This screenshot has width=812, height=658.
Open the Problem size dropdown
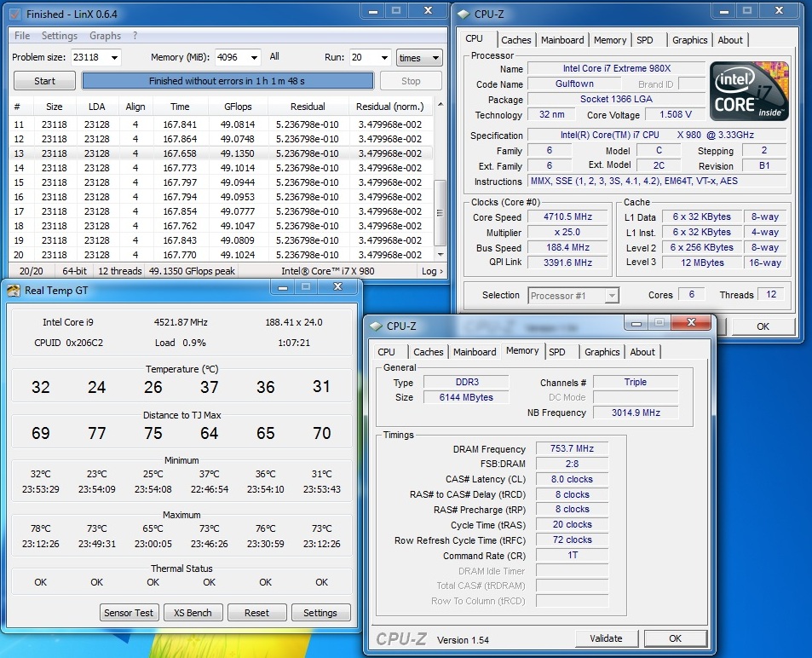coord(113,58)
